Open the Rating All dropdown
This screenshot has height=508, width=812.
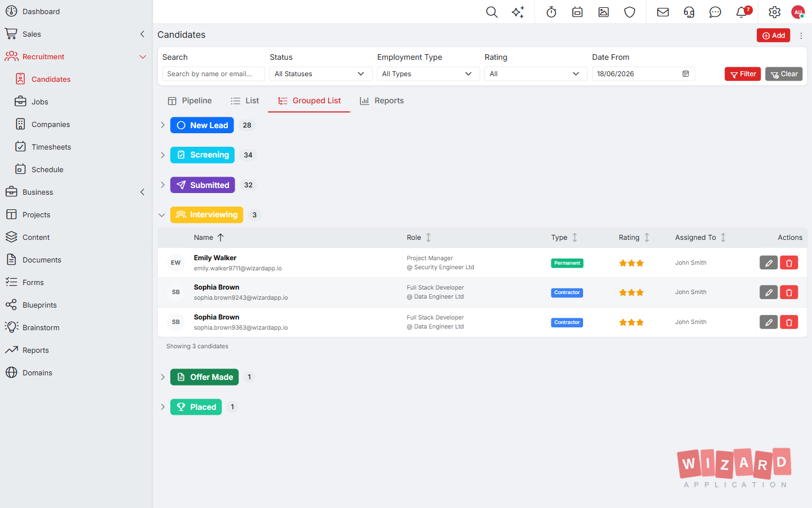coord(536,74)
